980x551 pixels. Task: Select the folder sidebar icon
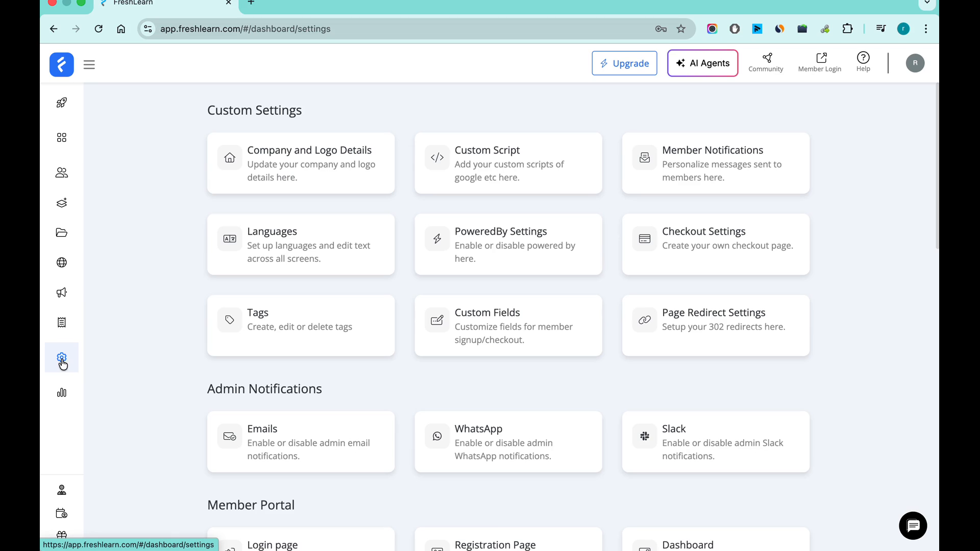62,233
